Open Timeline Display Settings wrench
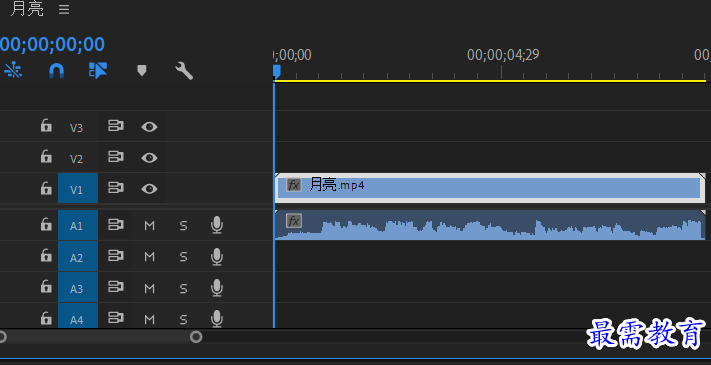The width and height of the screenshot is (711, 365). [184, 71]
